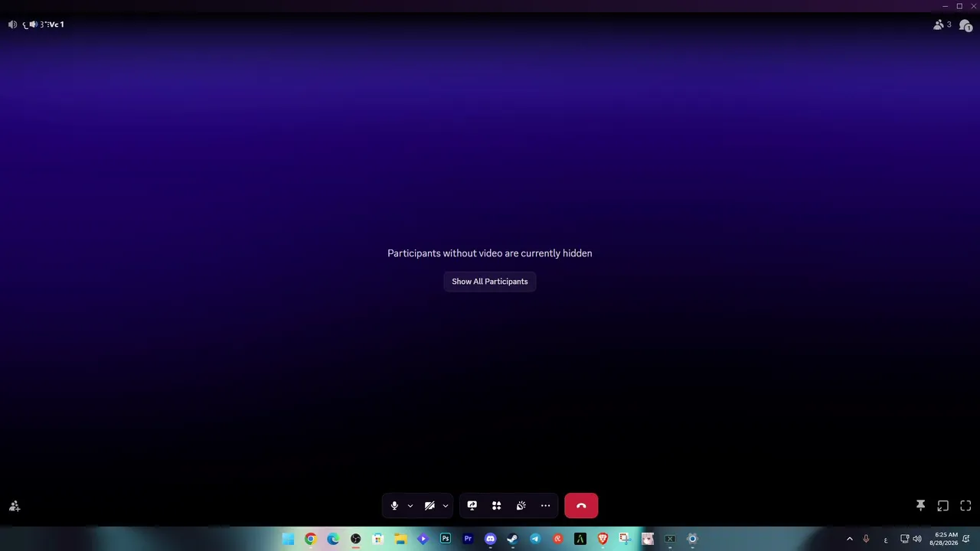Open Windows notification bell
The image size is (980, 551).
click(966, 539)
